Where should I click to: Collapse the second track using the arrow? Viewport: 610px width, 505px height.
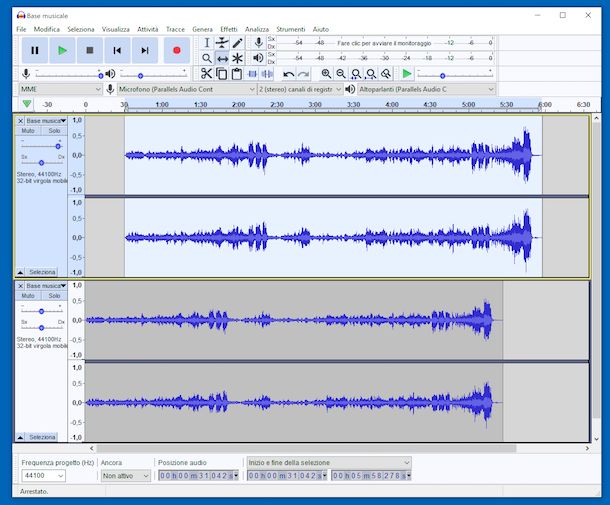(x=20, y=437)
